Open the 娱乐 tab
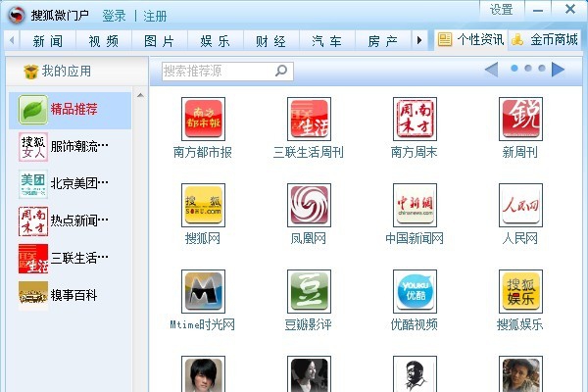Viewport: 588px width, 392px height. pyautogui.click(x=216, y=41)
